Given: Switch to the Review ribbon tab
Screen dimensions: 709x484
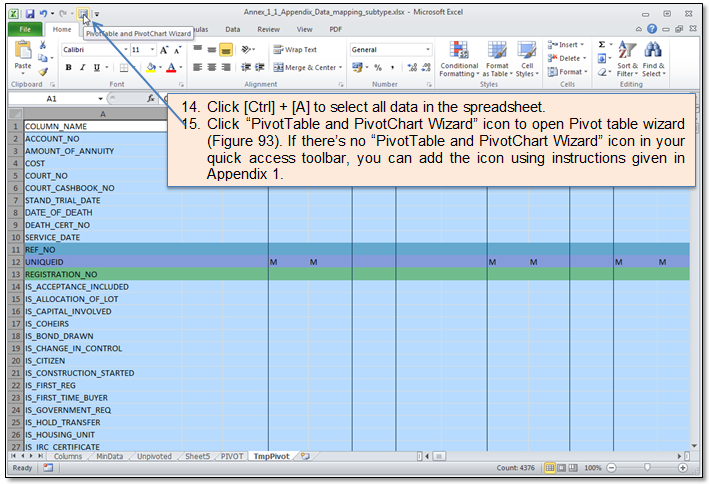Looking at the screenshot, I should coord(268,30).
